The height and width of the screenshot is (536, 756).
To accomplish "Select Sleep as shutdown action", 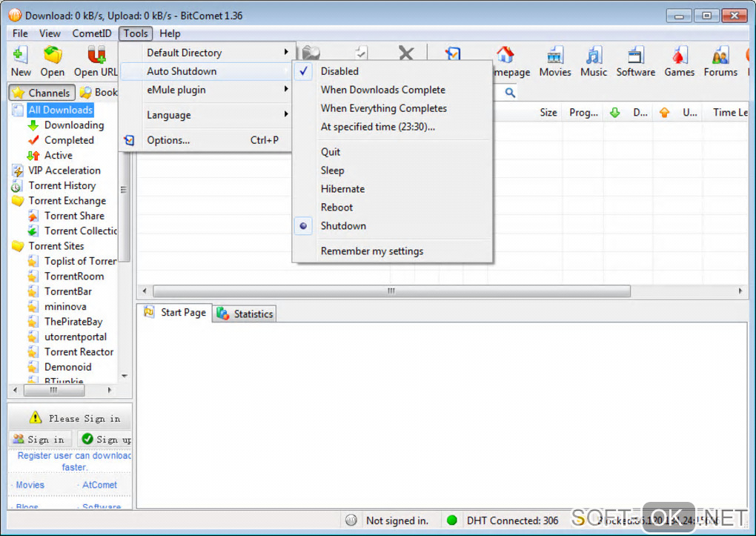I will coord(393,171).
